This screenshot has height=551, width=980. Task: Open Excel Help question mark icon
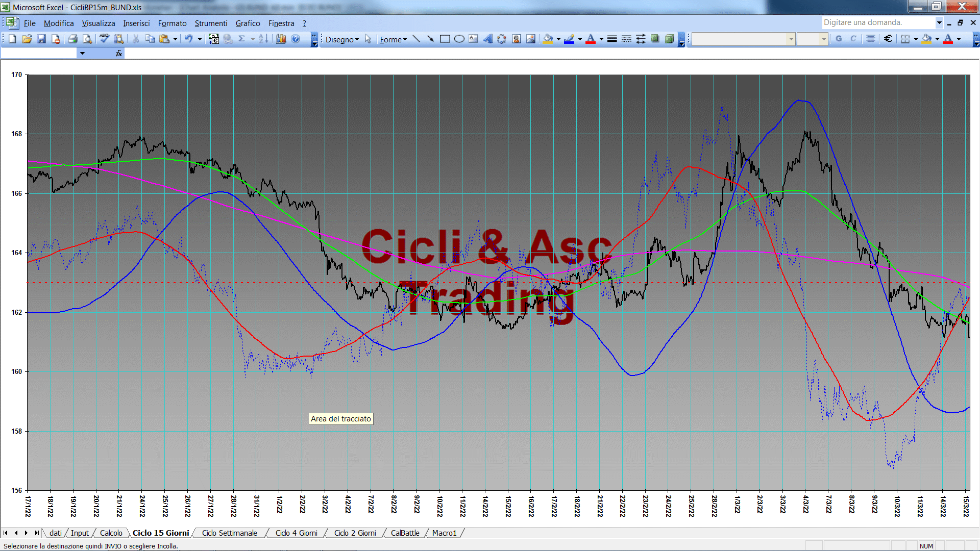click(296, 39)
